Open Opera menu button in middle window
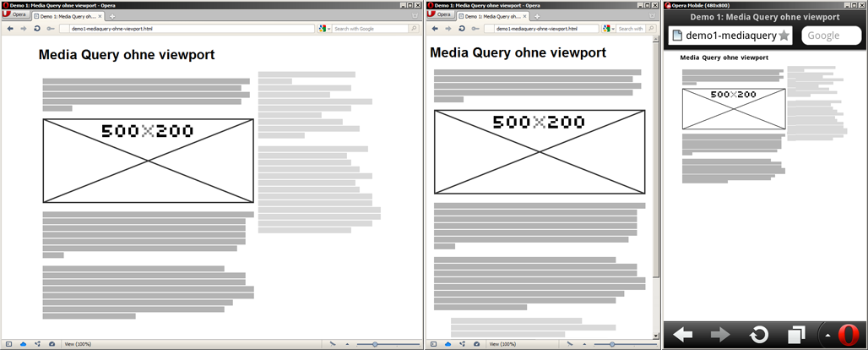The width and height of the screenshot is (868, 350). pyautogui.click(x=441, y=15)
